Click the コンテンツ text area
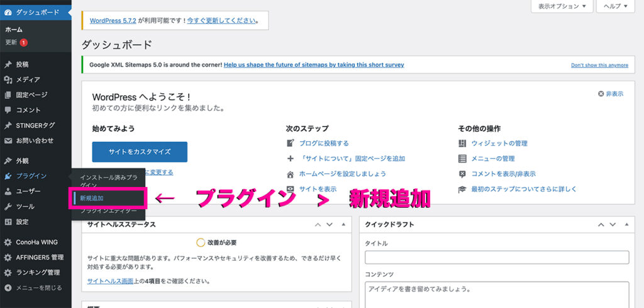This screenshot has width=644, height=308. coord(497,294)
